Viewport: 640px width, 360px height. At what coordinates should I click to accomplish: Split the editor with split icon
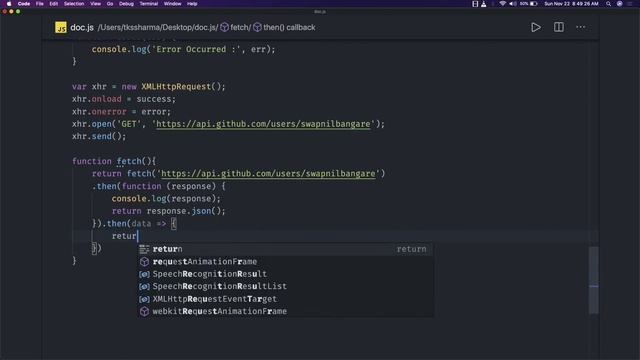coord(558,27)
